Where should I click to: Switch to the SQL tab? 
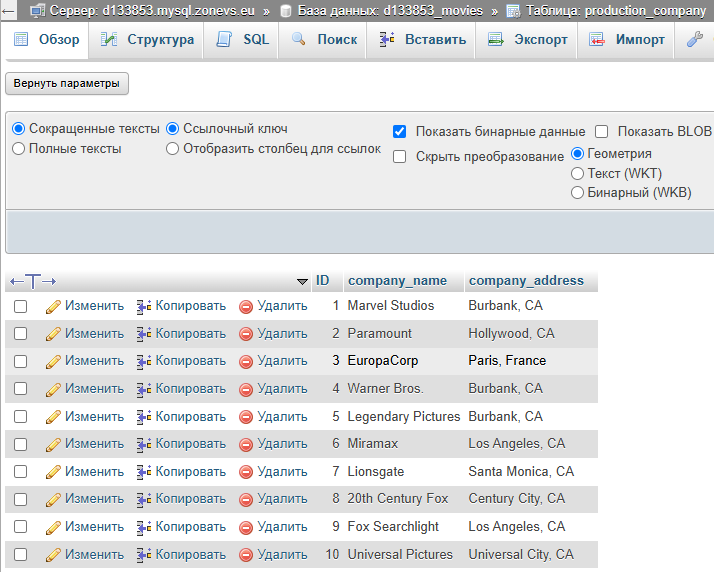pos(242,40)
